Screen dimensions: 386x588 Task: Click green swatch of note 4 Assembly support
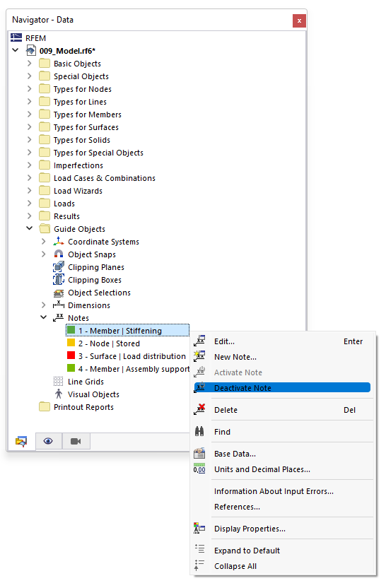[71, 368]
